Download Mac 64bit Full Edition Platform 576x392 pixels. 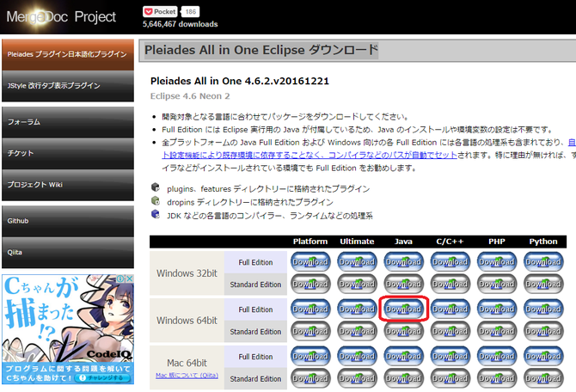(310, 356)
